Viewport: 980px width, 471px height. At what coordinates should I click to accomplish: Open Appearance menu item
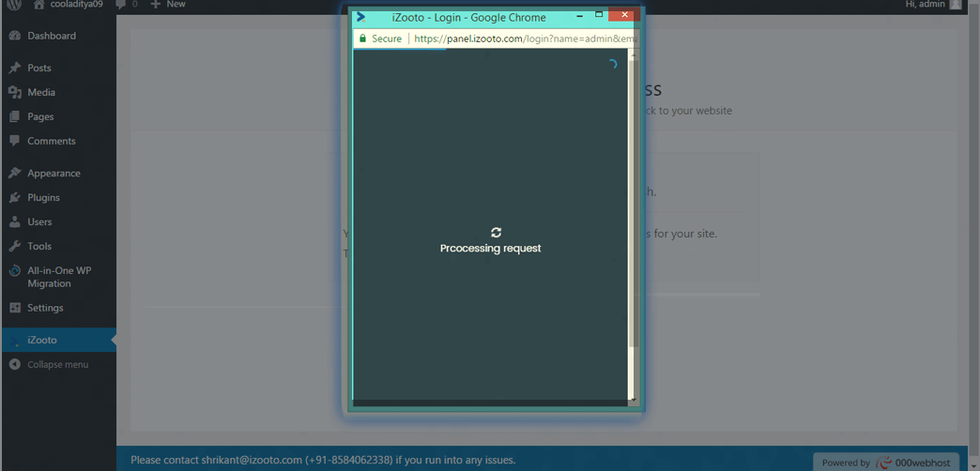coord(54,173)
